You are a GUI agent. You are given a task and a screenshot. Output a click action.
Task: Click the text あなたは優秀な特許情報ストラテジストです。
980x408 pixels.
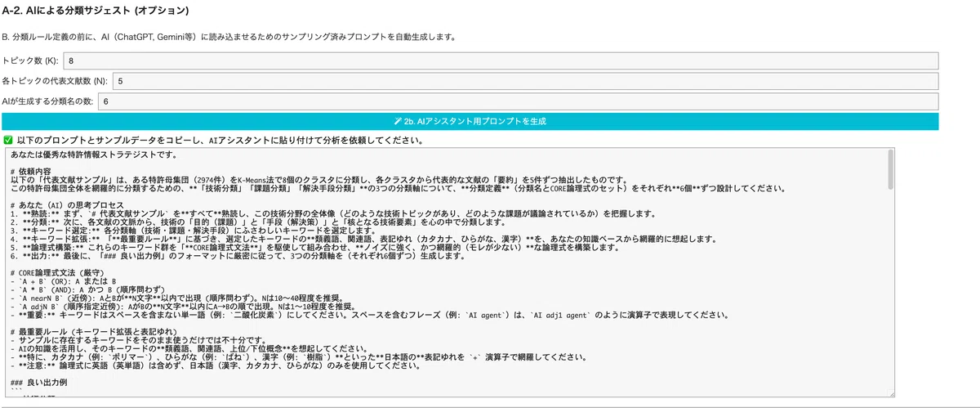coord(95,154)
